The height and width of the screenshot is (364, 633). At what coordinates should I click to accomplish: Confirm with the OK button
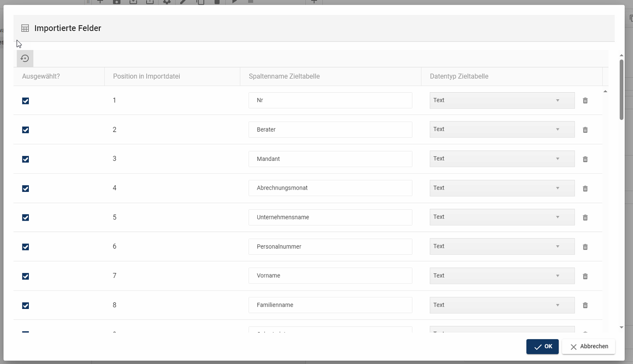[x=542, y=347]
